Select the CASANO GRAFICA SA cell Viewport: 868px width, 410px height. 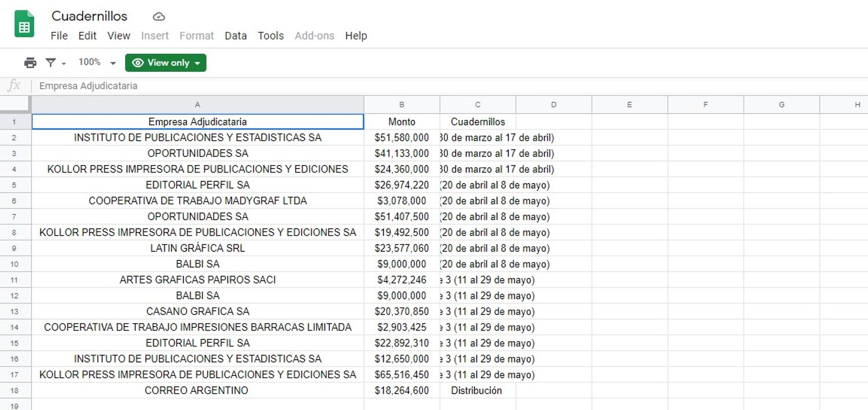197,312
